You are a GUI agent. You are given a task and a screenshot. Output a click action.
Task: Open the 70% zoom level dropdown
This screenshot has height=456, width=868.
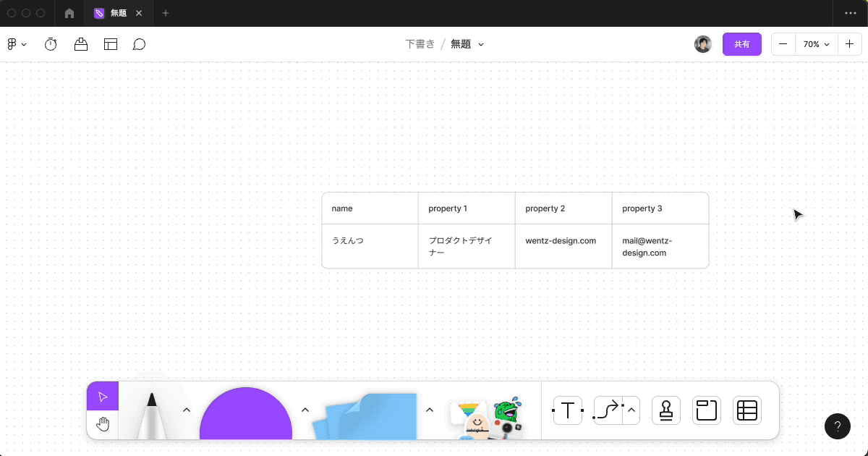(817, 44)
